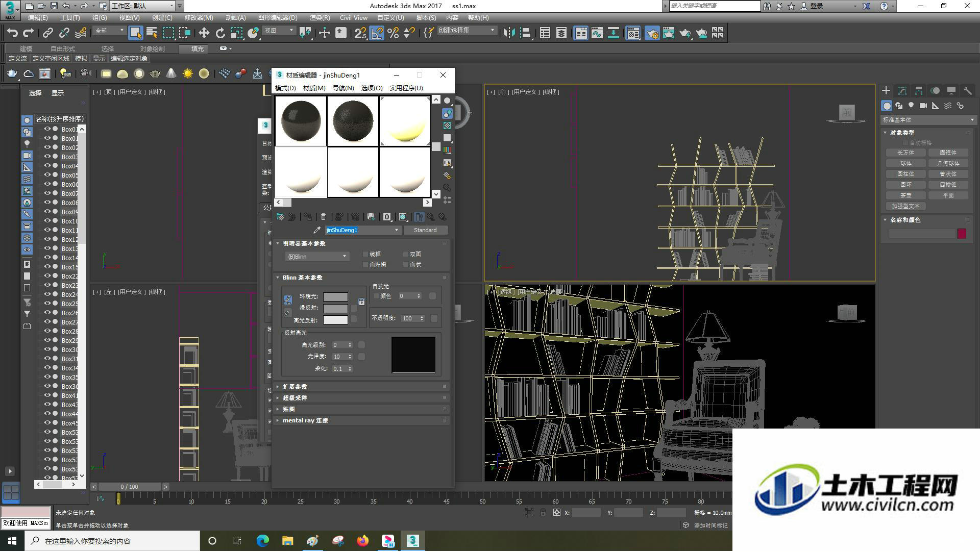Open the (B)Blinn shader type dropdown
980x552 pixels.
tap(317, 257)
